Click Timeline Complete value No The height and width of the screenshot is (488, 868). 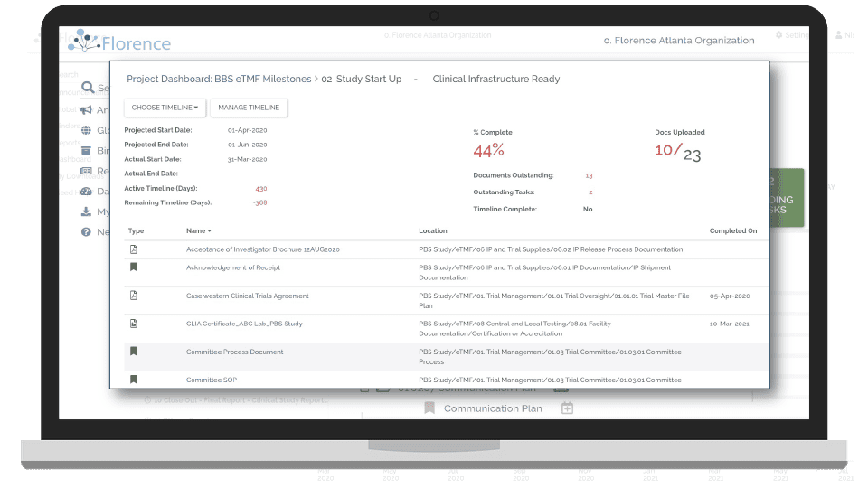coord(588,209)
